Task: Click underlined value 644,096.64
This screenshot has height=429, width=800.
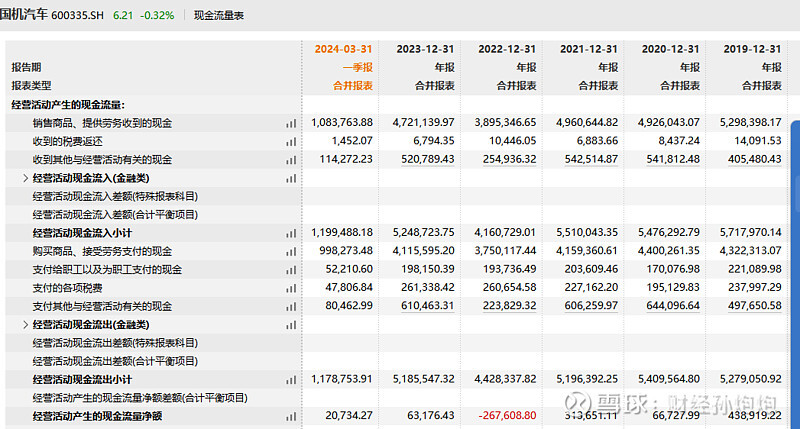Action: click(x=673, y=306)
